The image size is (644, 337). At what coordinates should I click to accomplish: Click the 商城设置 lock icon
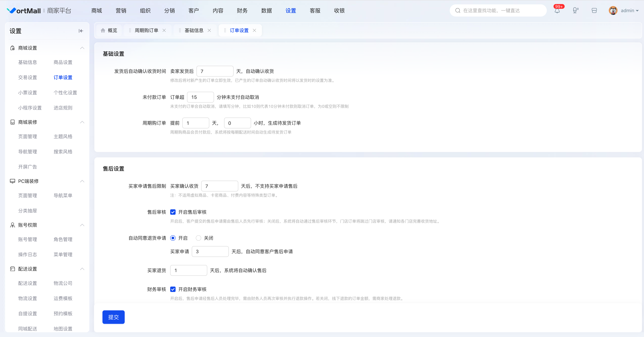pos(12,48)
